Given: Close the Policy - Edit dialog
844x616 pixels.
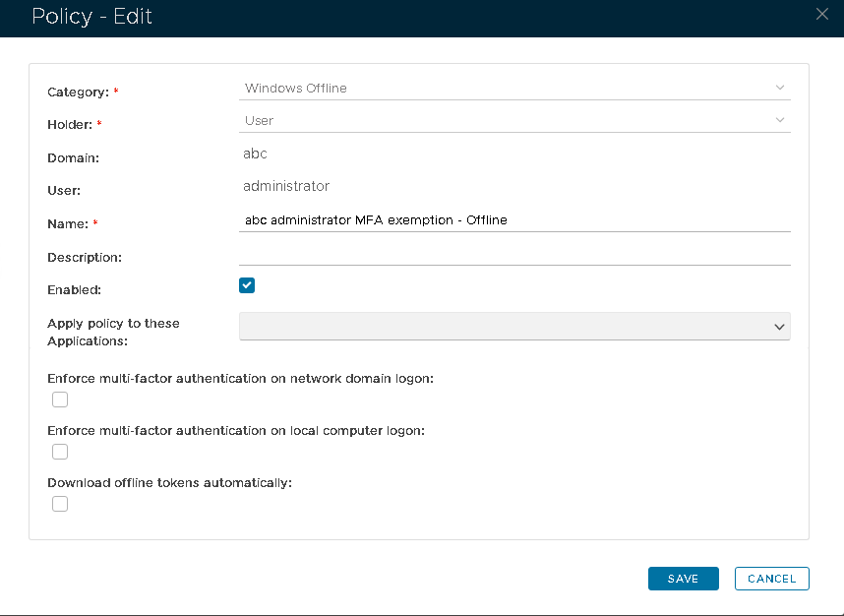Looking at the screenshot, I should [x=822, y=14].
